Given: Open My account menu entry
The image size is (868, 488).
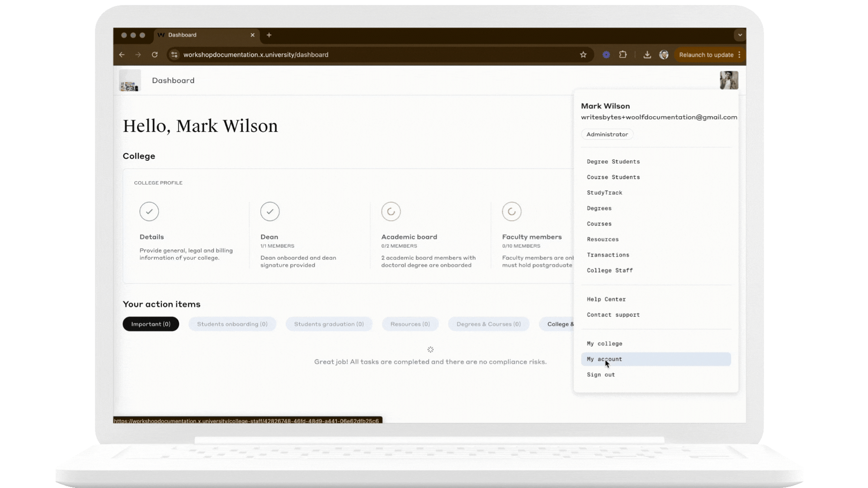Looking at the screenshot, I should point(604,359).
